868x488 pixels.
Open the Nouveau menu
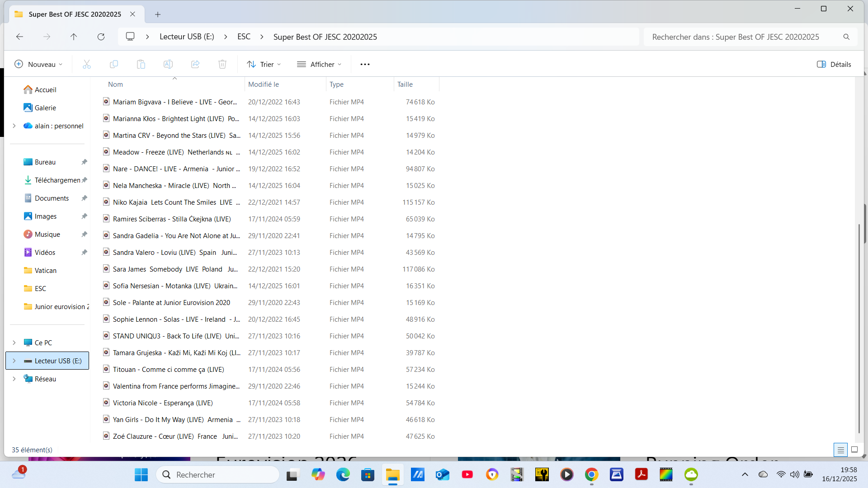[38, 64]
